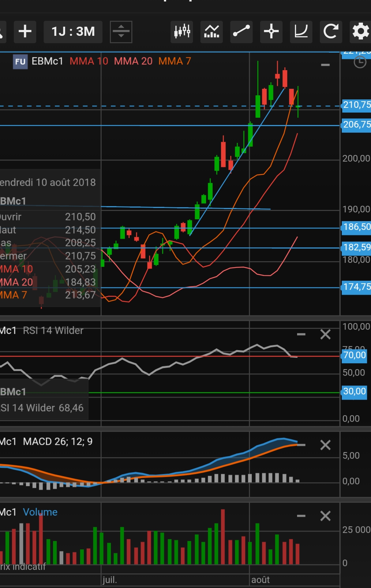371x588 pixels.
Task: Minimize the main EBMc1 price panel
Action: point(325,65)
